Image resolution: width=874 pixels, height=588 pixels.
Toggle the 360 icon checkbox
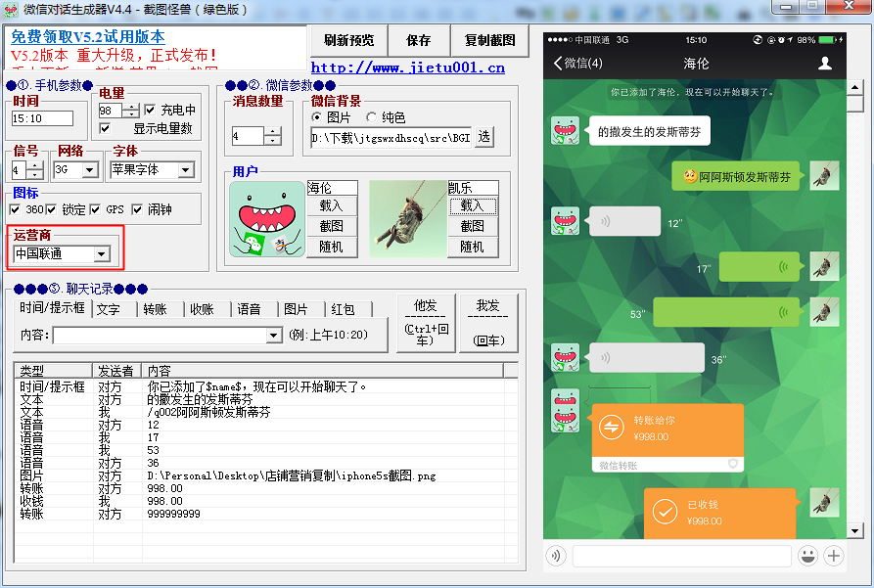(15, 209)
